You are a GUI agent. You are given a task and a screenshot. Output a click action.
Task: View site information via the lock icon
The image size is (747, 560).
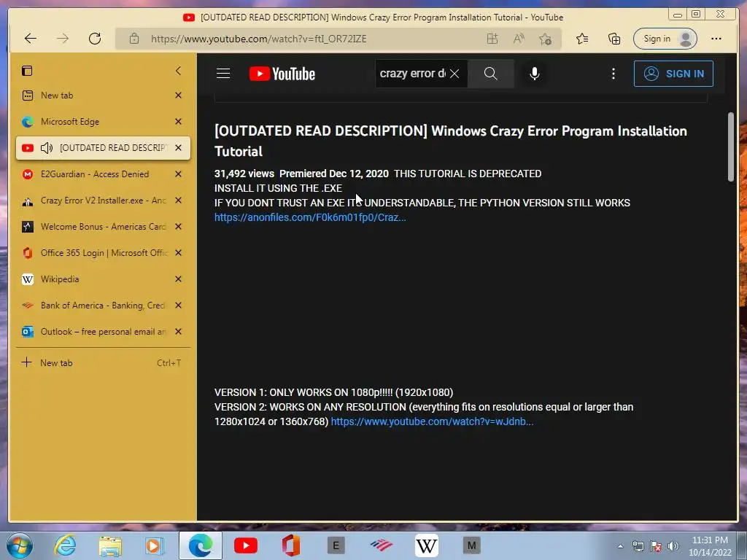point(134,39)
